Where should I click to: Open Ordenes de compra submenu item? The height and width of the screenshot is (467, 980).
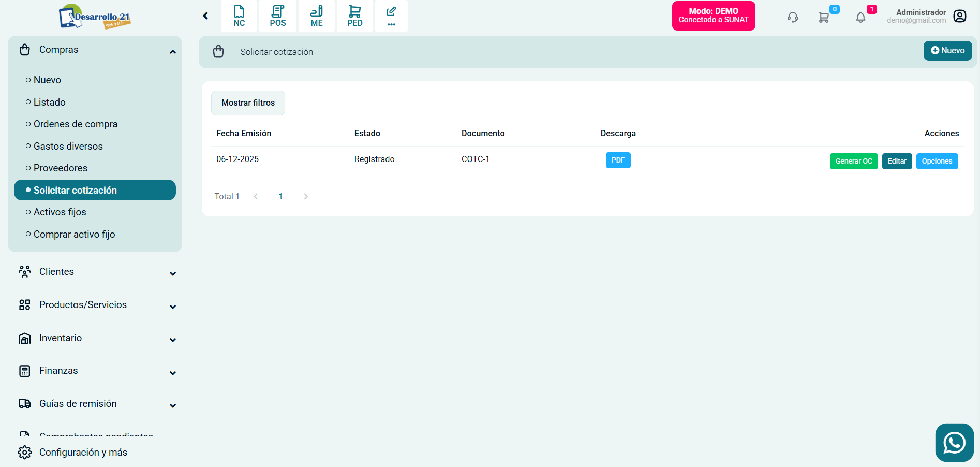[76, 124]
